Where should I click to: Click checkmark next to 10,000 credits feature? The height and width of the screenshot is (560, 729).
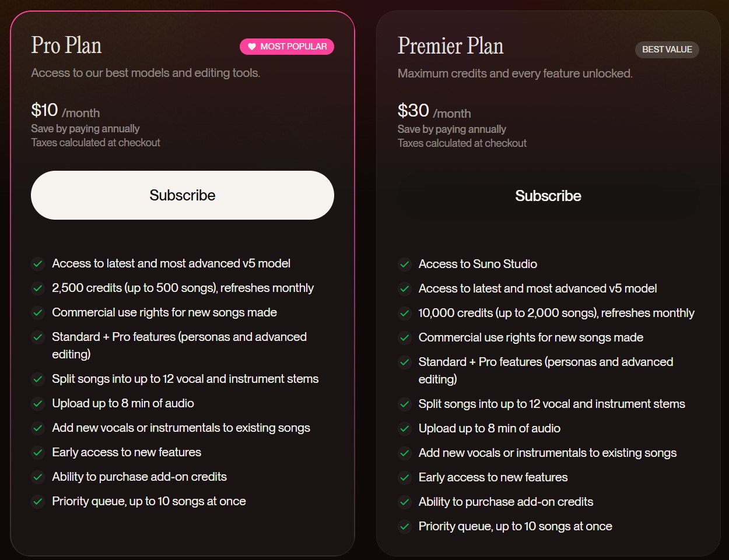(x=404, y=314)
